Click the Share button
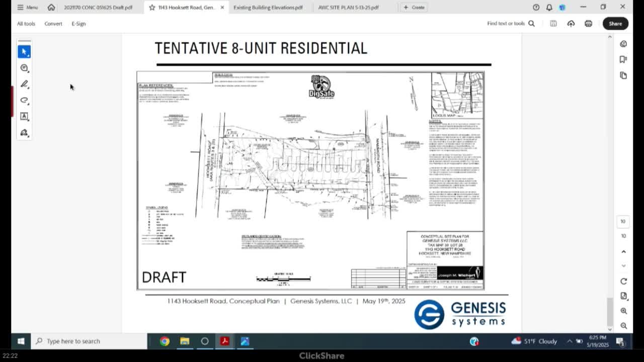This screenshot has height=362, width=644. coord(615,24)
